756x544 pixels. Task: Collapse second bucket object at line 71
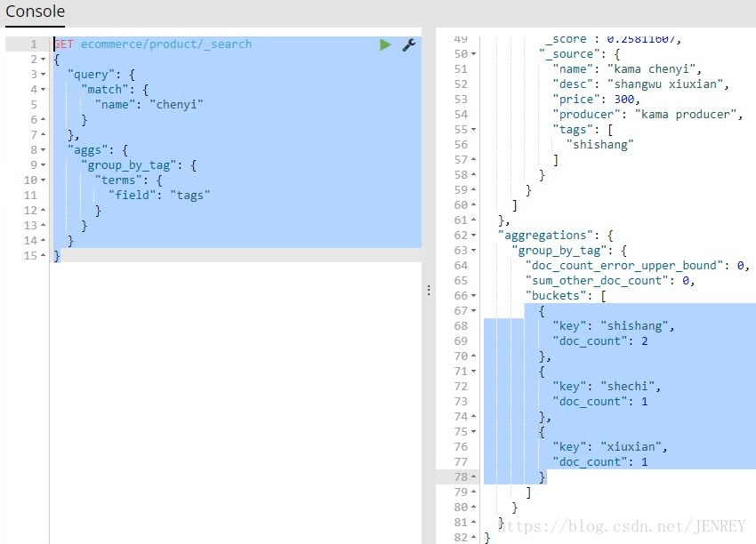[473, 371]
